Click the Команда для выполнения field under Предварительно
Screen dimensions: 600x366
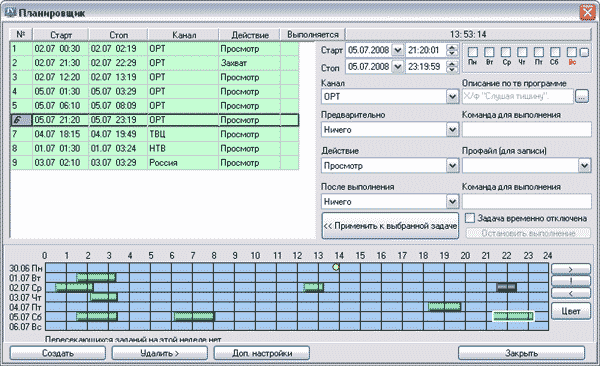tap(527, 130)
